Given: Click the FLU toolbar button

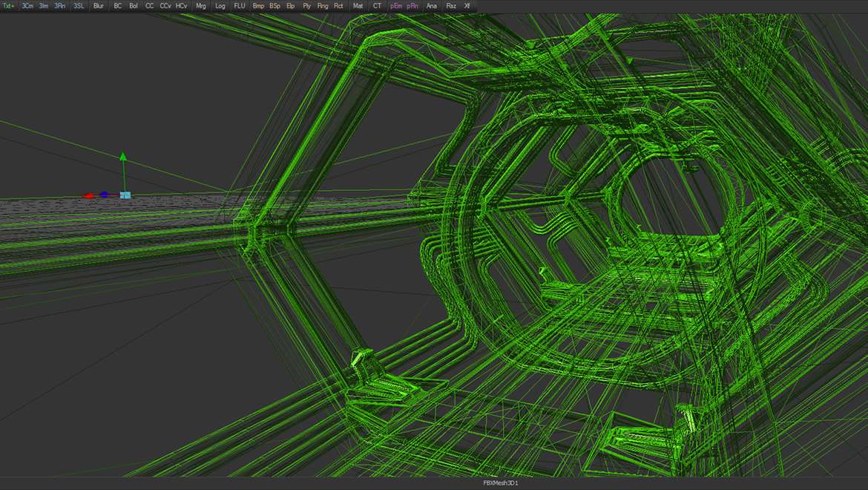Looking at the screenshot, I should point(239,6).
